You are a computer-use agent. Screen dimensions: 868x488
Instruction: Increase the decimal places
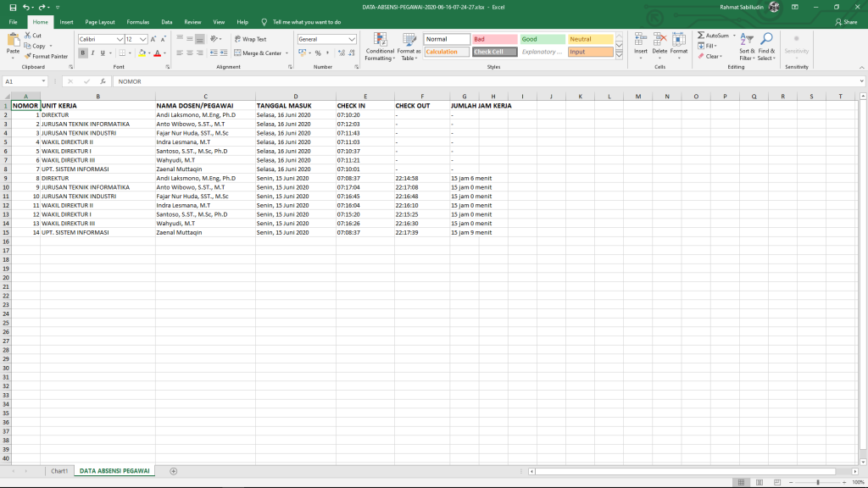(342, 53)
